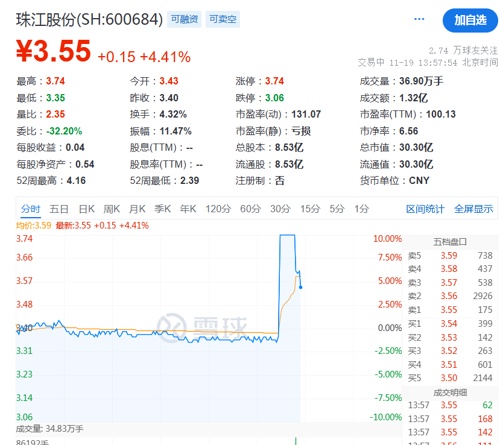Click the 市盈率(TTM) value 100.13
500x445 pixels.
pyautogui.click(x=441, y=114)
